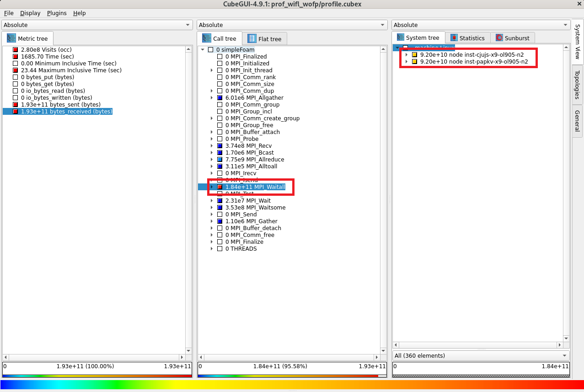Click the color box beside MPI_Allreduce

coord(220,160)
